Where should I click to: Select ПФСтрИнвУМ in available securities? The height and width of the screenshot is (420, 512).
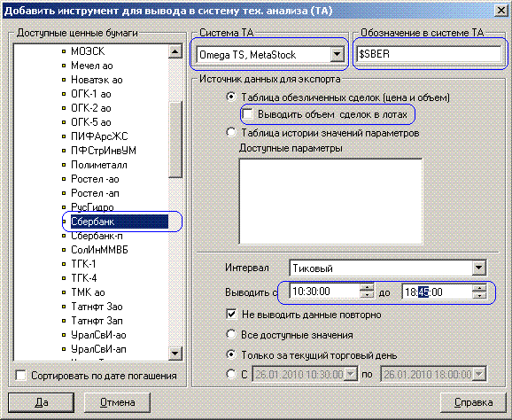[104, 151]
